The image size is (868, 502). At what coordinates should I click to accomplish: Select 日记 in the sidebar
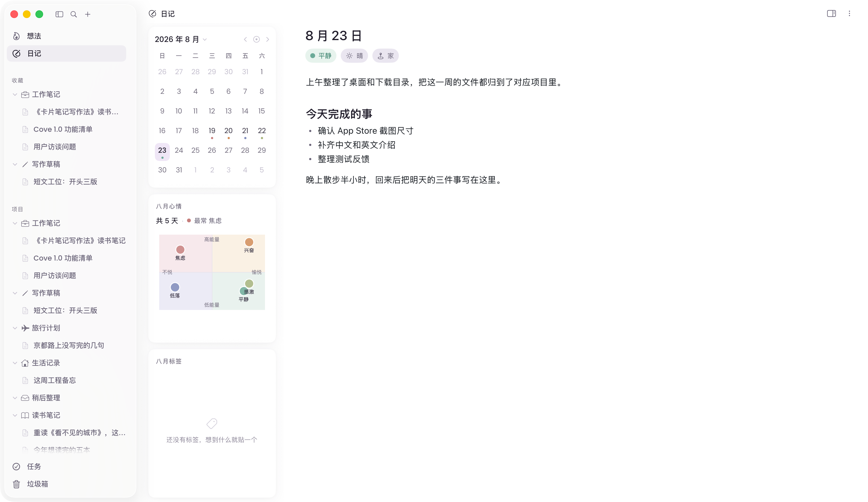[x=67, y=53]
